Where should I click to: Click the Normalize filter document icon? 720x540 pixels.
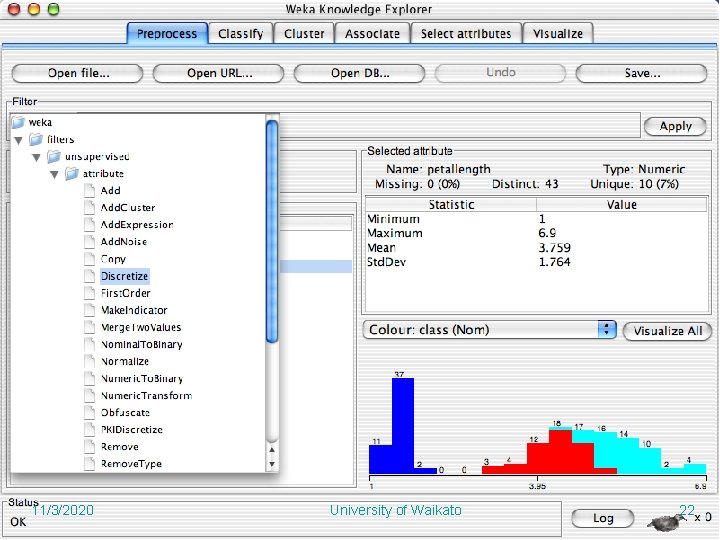point(90,361)
